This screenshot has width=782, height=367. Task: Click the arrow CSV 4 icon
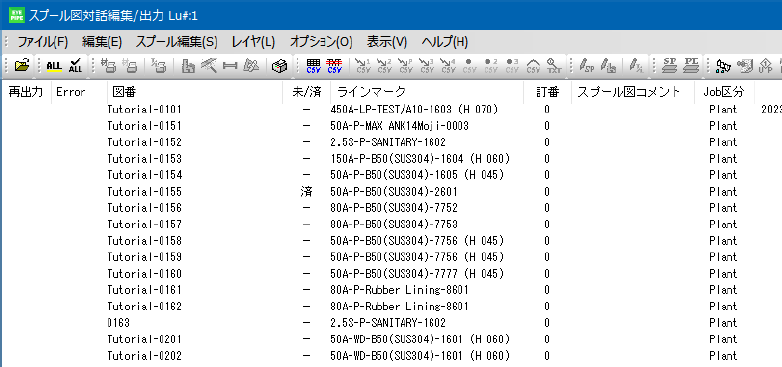click(448, 66)
